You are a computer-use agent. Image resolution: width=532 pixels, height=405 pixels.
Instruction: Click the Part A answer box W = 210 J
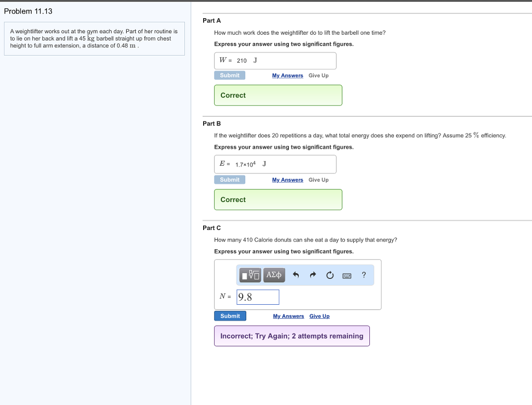point(275,61)
